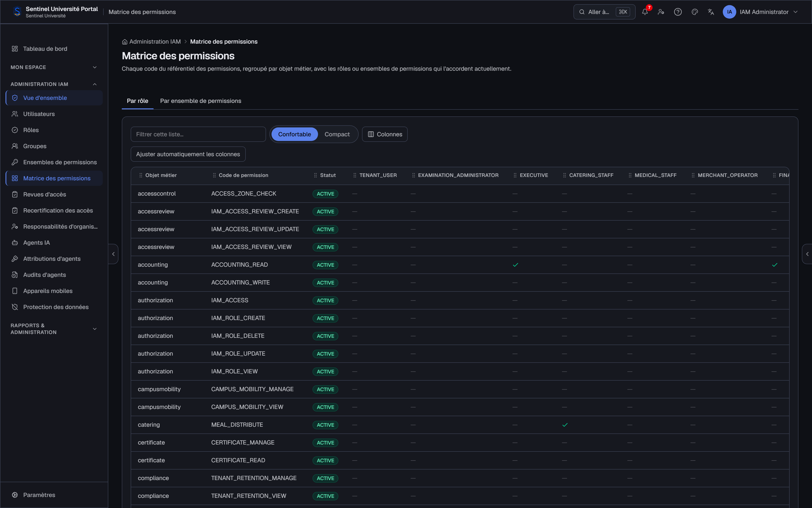Open Attributions d'agents sidebar item
This screenshot has height=508, width=812.
pyautogui.click(x=54, y=259)
